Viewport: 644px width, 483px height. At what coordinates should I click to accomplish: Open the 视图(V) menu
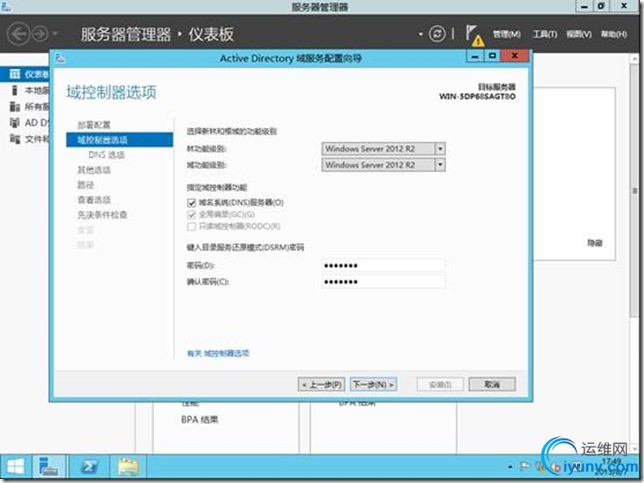(x=579, y=34)
